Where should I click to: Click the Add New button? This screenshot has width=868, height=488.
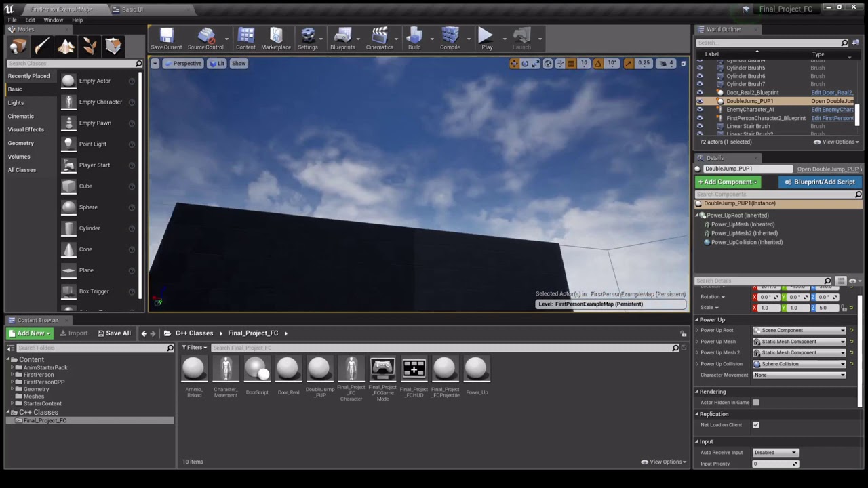29,333
